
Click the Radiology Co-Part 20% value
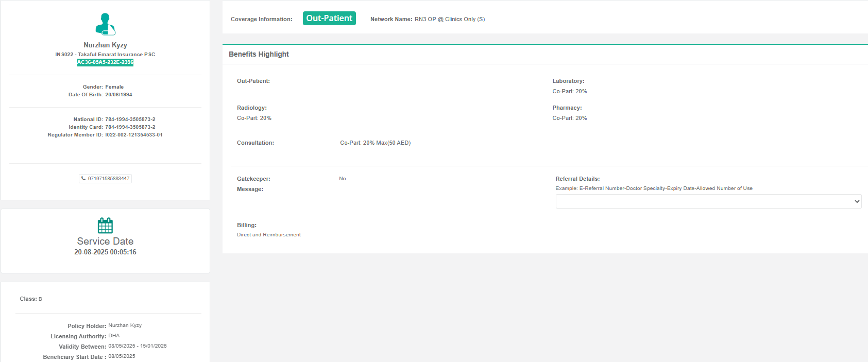click(x=254, y=118)
